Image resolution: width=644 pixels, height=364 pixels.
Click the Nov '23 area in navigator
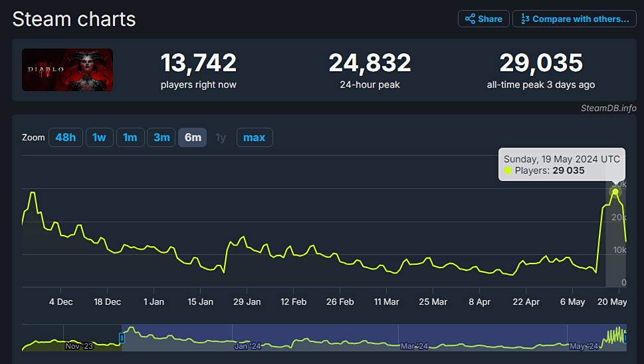(x=79, y=346)
